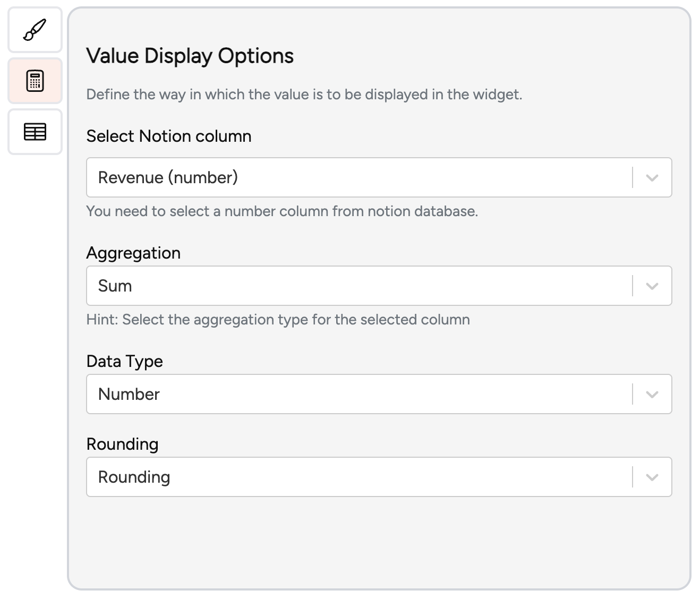Click the aggregation hint text
The image size is (700, 599).
[x=278, y=319]
